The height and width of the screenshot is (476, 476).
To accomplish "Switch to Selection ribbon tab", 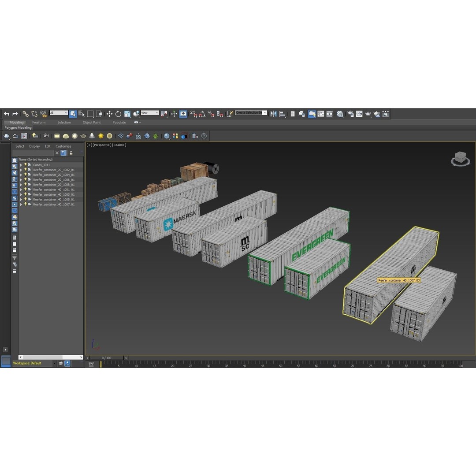I will [64, 123].
